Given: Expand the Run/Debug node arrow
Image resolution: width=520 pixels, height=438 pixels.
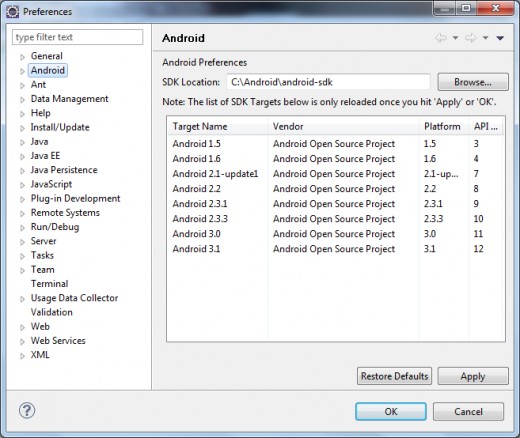Looking at the screenshot, I should tap(22, 228).
